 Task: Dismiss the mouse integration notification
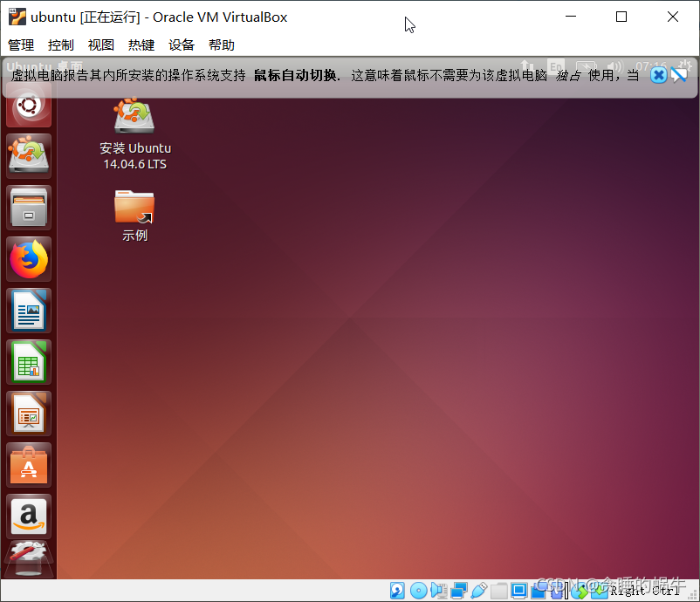[658, 75]
